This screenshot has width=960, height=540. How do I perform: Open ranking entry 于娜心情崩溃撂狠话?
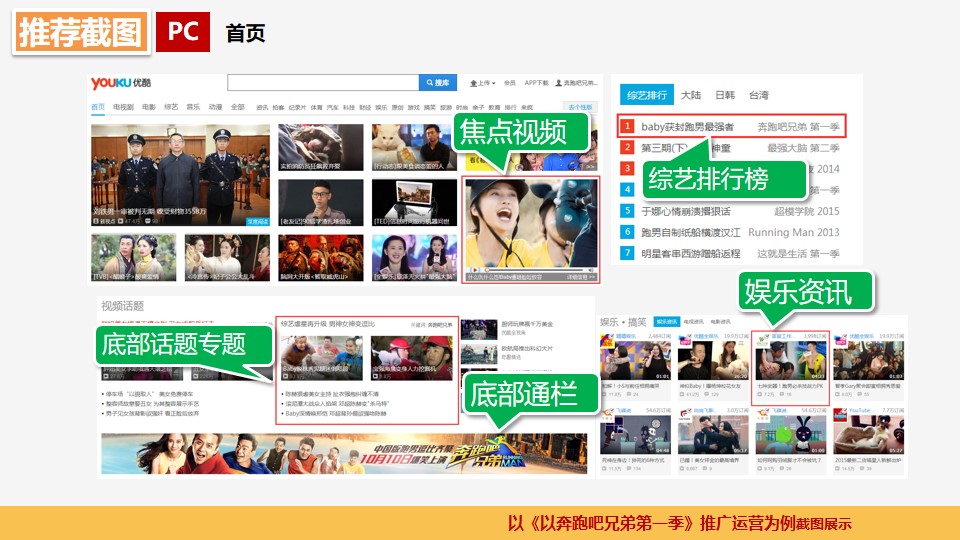pyautogui.click(x=686, y=211)
